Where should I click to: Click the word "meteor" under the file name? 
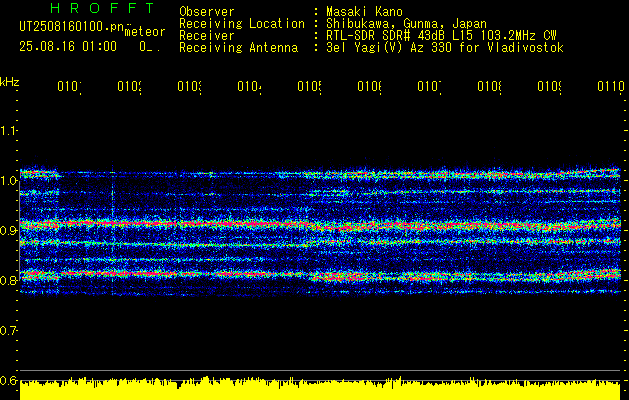145,32
